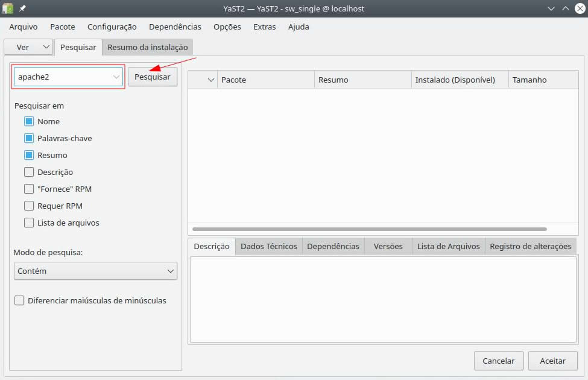This screenshot has height=380, width=588.
Task: Toggle the Nome search checkbox
Action: pos(29,121)
